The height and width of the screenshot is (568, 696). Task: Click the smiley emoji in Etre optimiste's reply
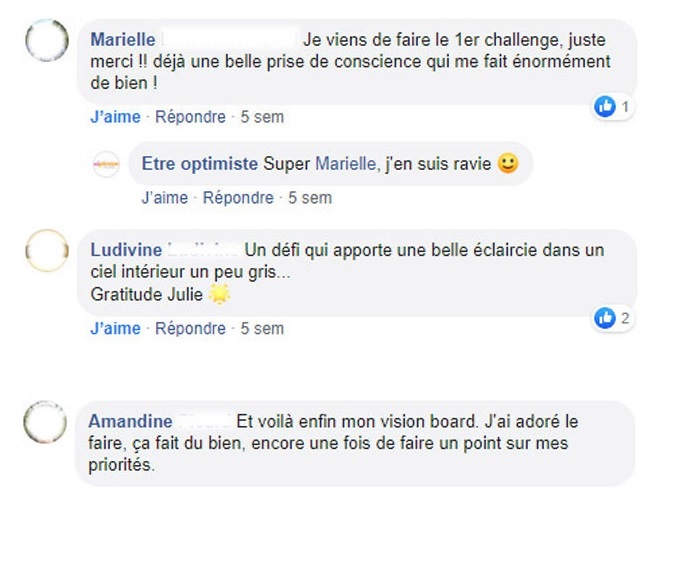click(508, 164)
